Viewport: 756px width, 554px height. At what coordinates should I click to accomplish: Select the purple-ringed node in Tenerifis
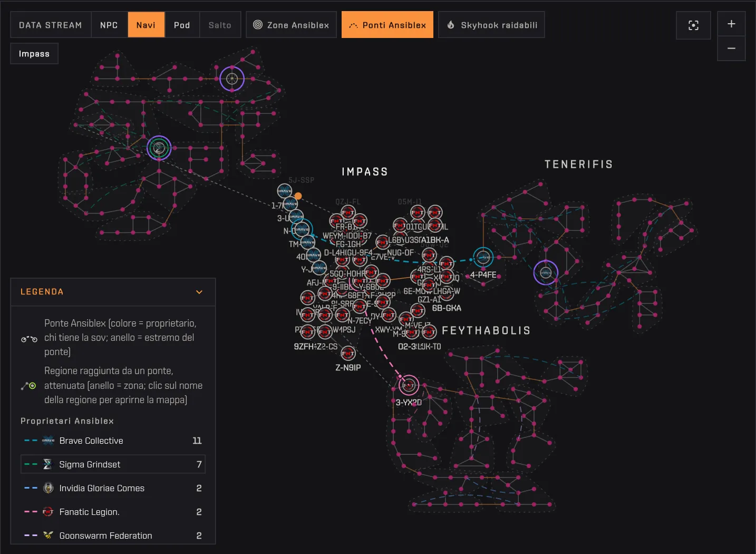[546, 273]
